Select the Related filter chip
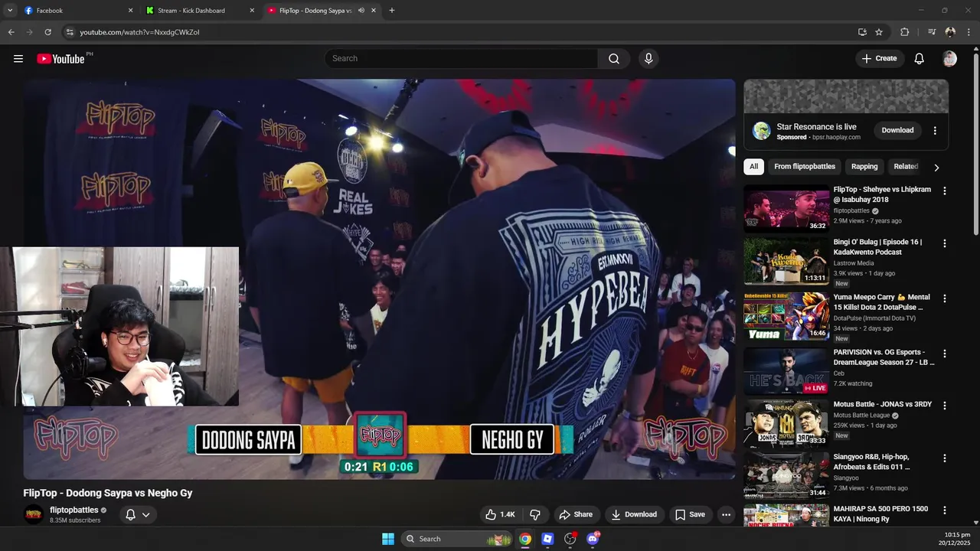The image size is (980, 551). pyautogui.click(x=906, y=167)
